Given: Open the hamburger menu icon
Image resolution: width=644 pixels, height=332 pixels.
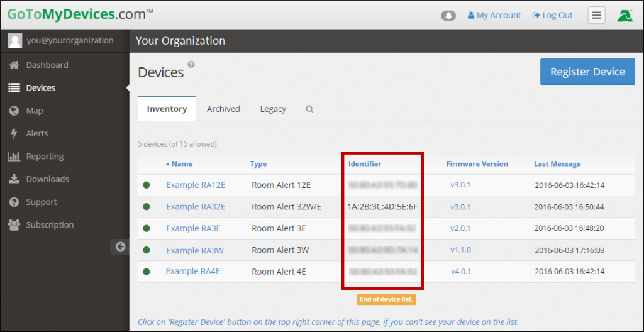Looking at the screenshot, I should (x=596, y=16).
